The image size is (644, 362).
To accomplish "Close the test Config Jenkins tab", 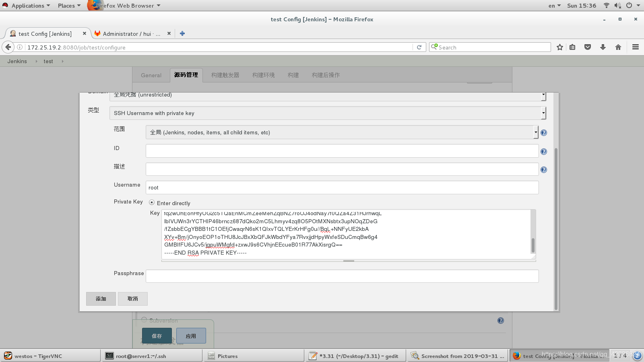I will tap(84, 33).
